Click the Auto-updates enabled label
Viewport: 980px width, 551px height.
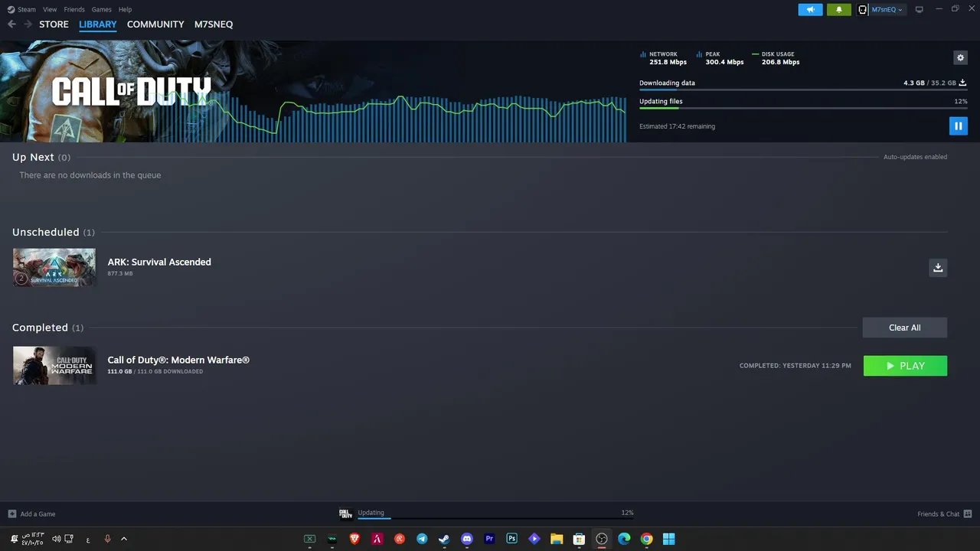[915, 157]
